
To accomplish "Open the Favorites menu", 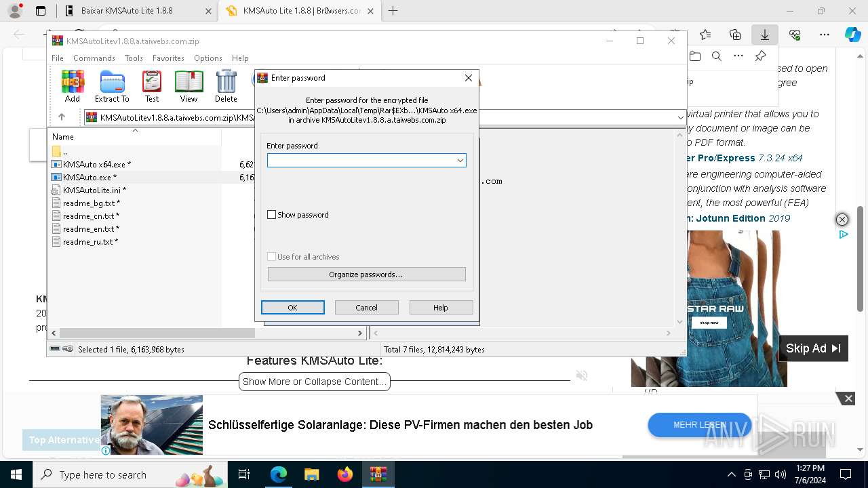I will pos(168,58).
